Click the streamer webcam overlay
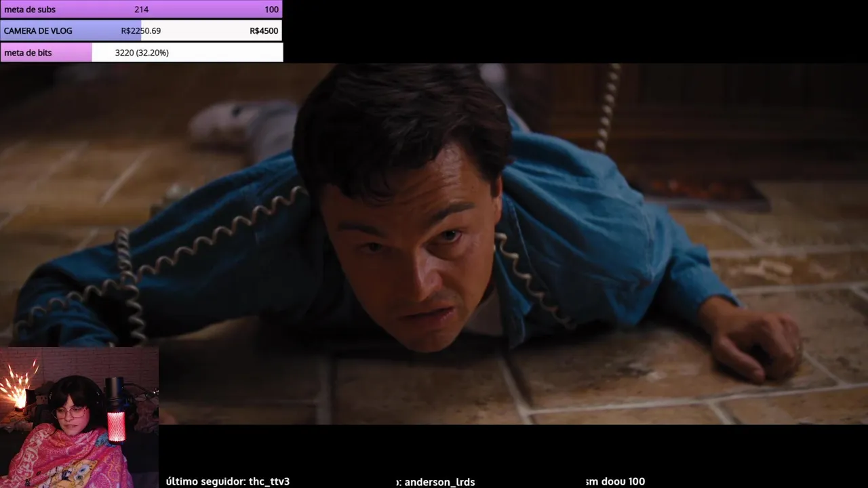The height and width of the screenshot is (488, 868). click(x=79, y=418)
